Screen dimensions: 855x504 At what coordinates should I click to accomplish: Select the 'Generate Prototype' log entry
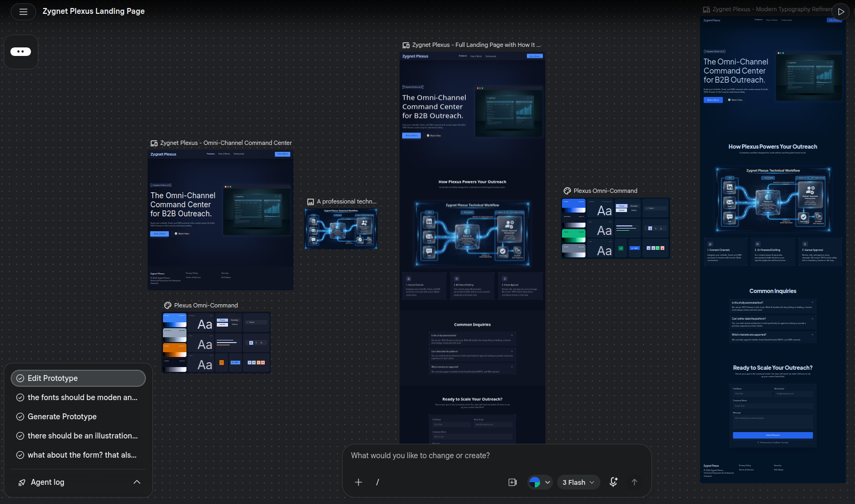coord(78,417)
